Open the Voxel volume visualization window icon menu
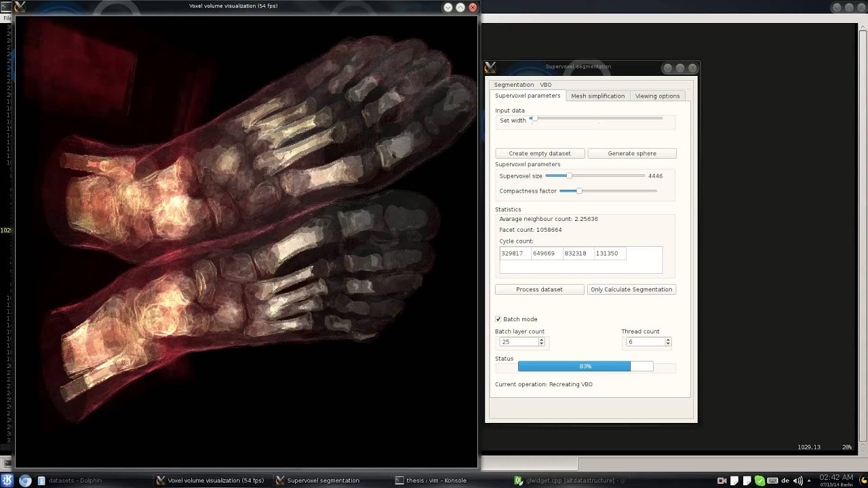This screenshot has width=868, height=488. (x=20, y=7)
